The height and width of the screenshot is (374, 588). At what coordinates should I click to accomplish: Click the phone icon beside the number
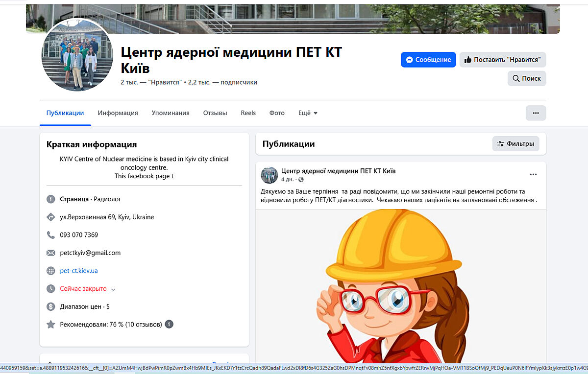(x=50, y=235)
